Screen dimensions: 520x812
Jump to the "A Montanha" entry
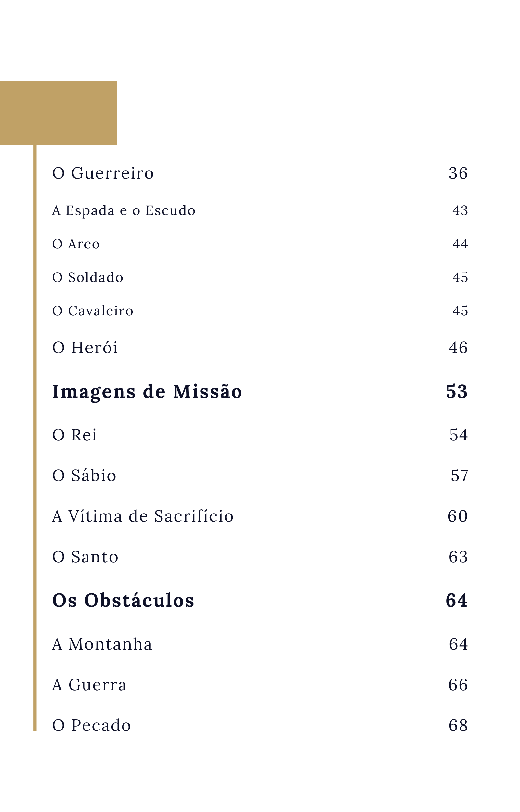pos(102,644)
